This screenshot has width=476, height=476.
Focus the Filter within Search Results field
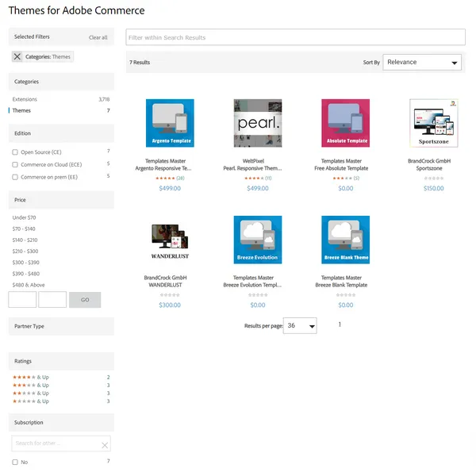pyautogui.click(x=295, y=37)
